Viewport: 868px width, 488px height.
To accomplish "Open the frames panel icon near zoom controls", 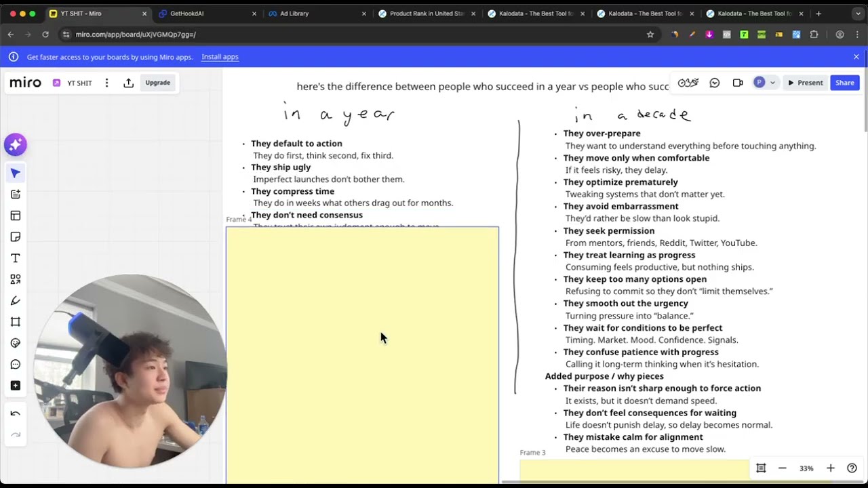I will 761,468.
